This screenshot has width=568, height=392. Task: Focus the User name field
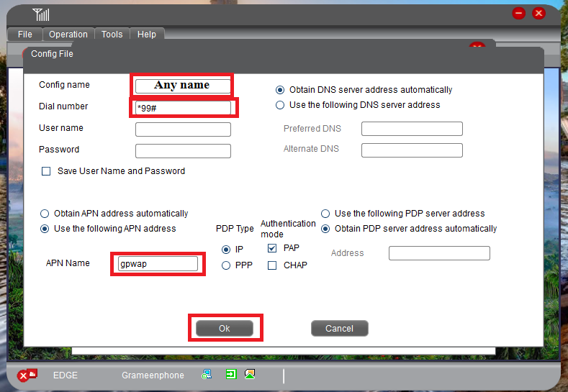tap(183, 129)
